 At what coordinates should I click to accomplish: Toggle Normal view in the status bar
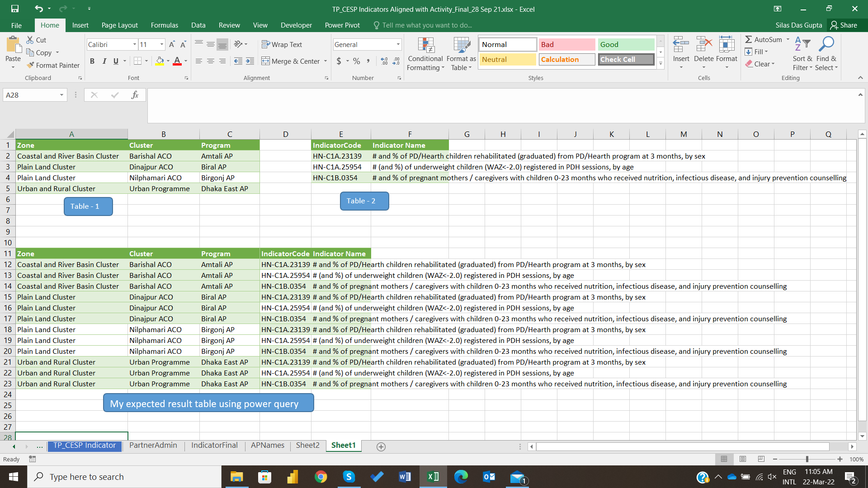tap(724, 459)
